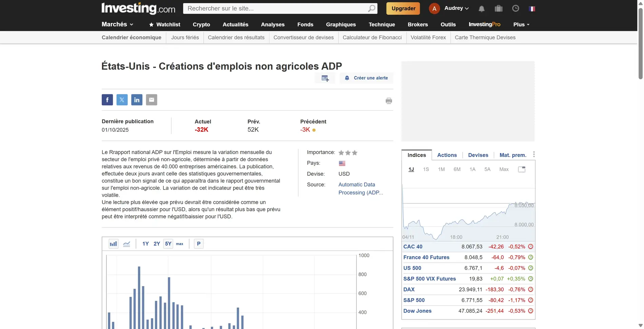
Task: Select the 2Y chart period
Action: coord(157,243)
